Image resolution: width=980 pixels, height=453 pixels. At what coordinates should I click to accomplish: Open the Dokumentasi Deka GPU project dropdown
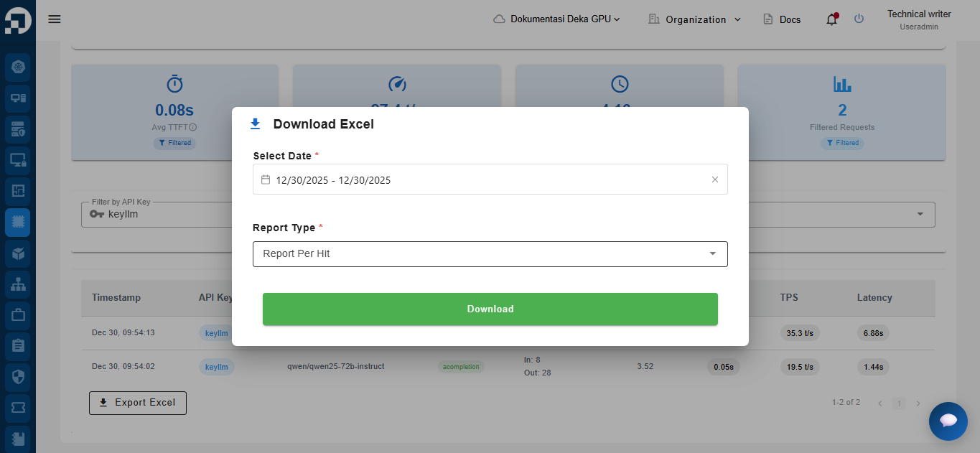point(557,19)
